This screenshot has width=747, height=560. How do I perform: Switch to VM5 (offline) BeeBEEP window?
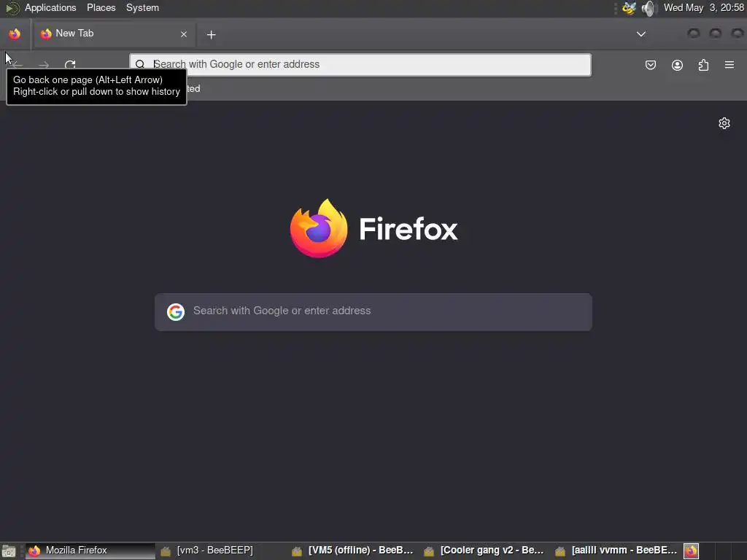pos(354,551)
